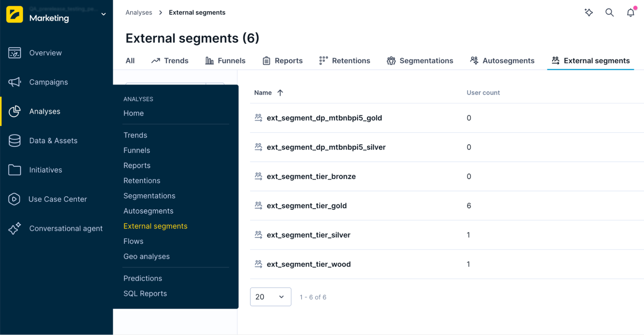The image size is (644, 335).
Task: Click the segment icon beside ext_segment_dp_mtbnbpi5_gold
Action: [x=258, y=118]
